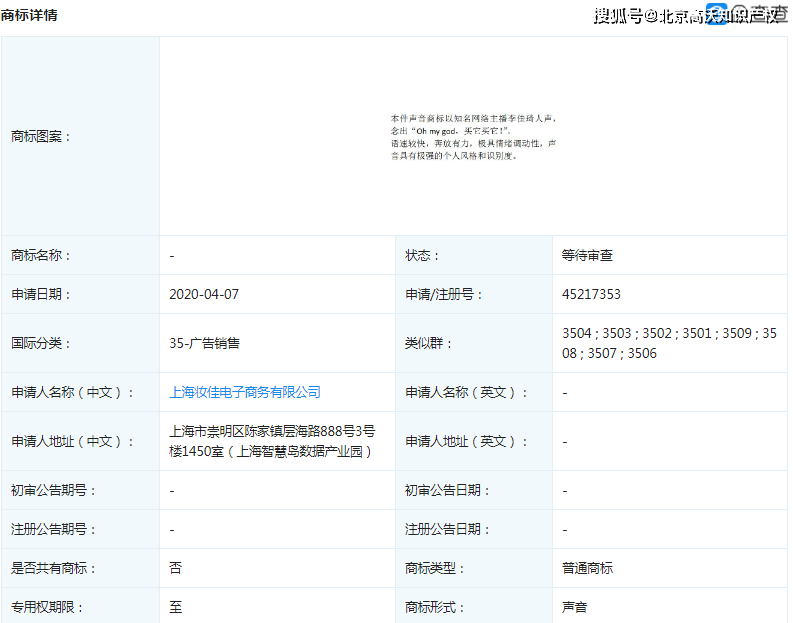This screenshot has height=623, width=793.
Task: Click the 注册公告期号 label
Action: pyautogui.click(x=54, y=529)
